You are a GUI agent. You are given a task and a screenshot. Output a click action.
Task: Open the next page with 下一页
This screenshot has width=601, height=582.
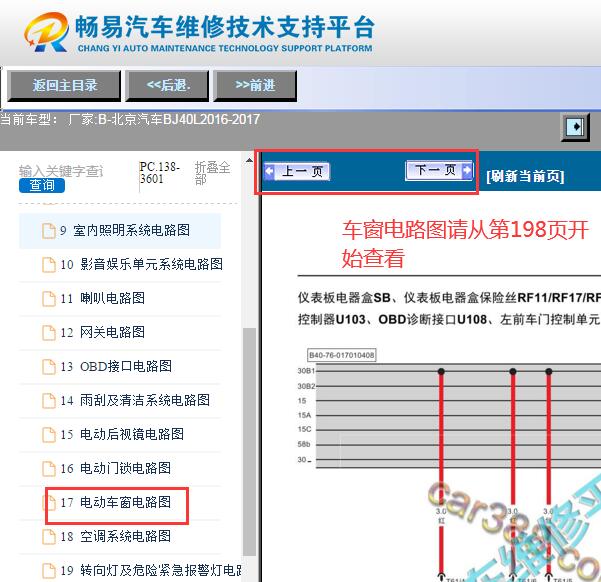[x=439, y=170]
